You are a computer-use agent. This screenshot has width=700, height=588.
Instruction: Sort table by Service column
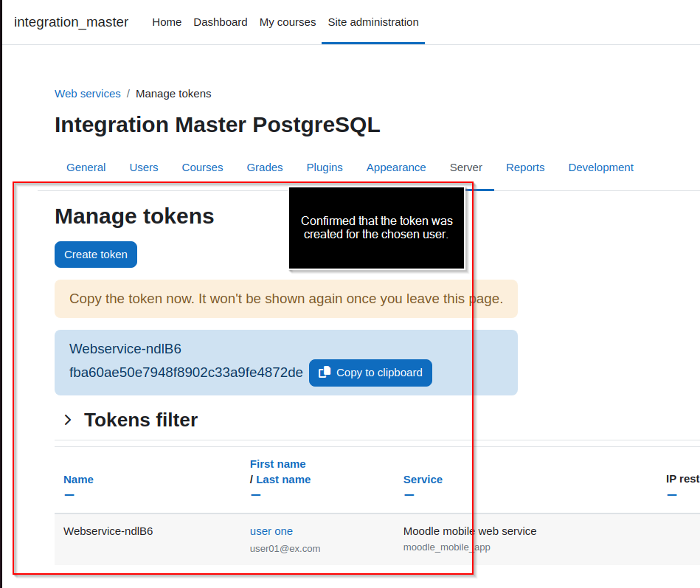[x=423, y=480]
